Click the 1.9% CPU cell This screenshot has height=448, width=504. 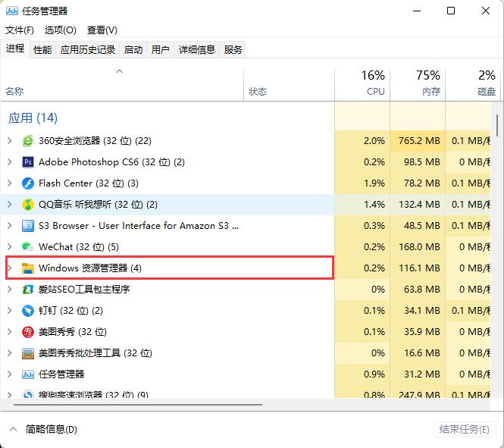pyautogui.click(x=362, y=183)
